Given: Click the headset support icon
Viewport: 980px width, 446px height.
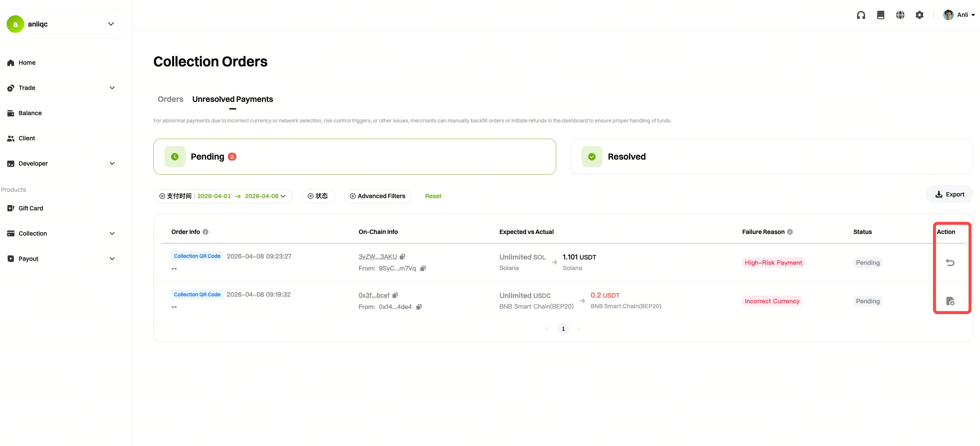Looking at the screenshot, I should [x=861, y=15].
